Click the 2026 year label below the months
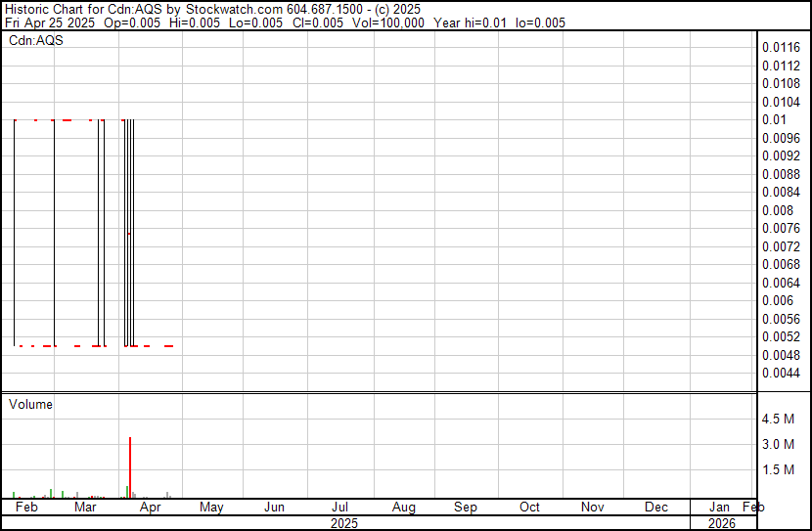The width and height of the screenshot is (812, 531). pyautogui.click(x=722, y=523)
